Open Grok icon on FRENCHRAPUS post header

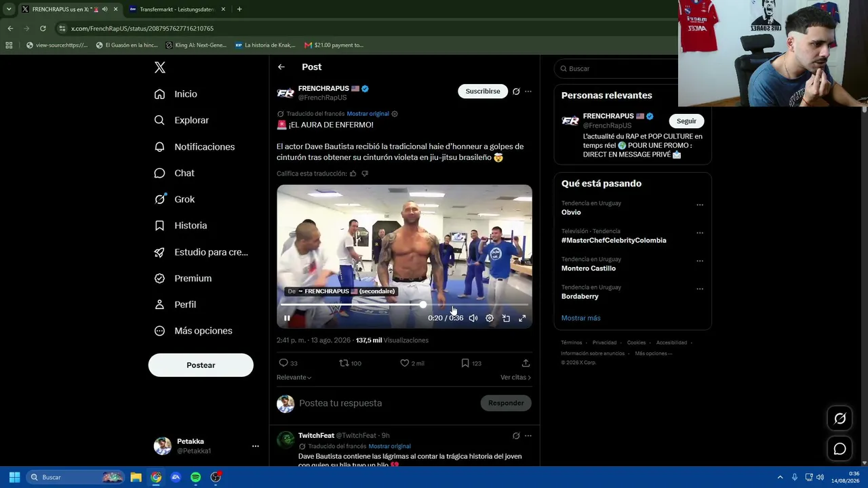pyautogui.click(x=516, y=91)
